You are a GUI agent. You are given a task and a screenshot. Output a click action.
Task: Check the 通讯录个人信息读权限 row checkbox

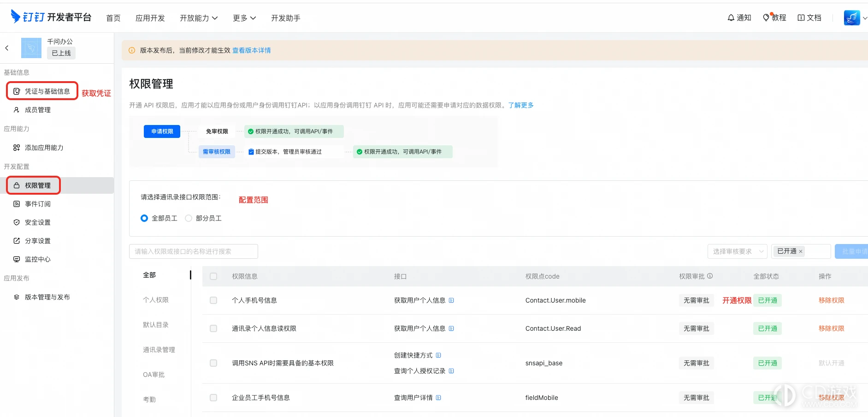(213, 328)
